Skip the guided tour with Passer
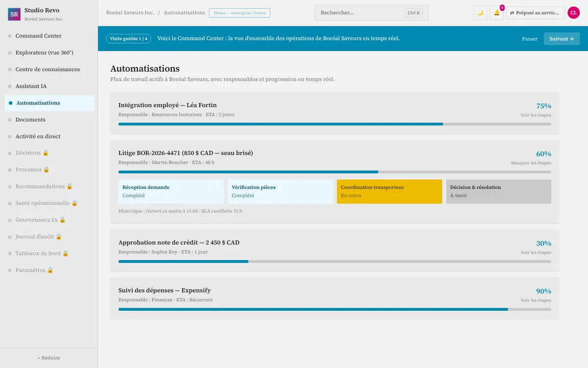 point(530,39)
